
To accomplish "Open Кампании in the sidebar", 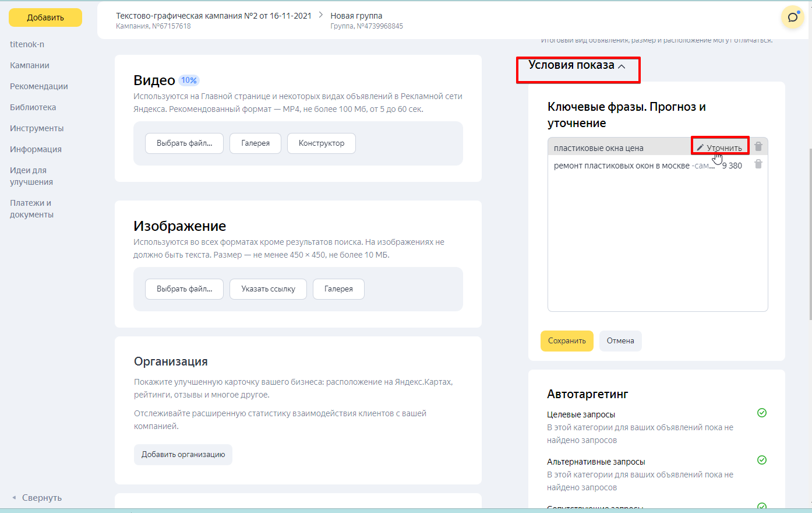I will 30,65.
